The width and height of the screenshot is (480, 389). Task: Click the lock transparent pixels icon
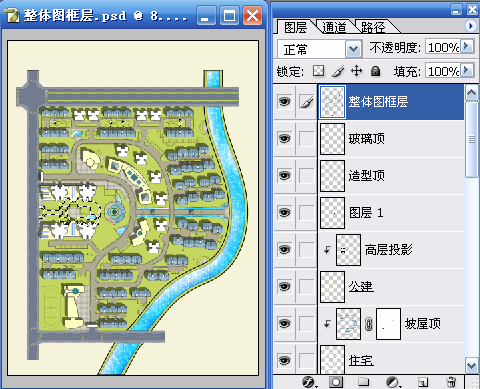point(319,71)
